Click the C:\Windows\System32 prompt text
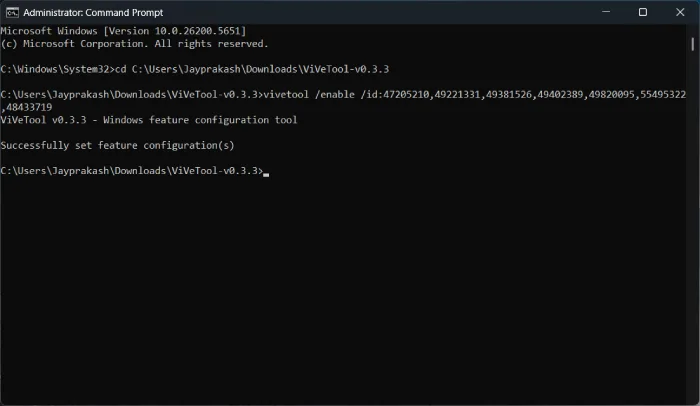Image resolution: width=700 pixels, height=406 pixels. [54, 69]
